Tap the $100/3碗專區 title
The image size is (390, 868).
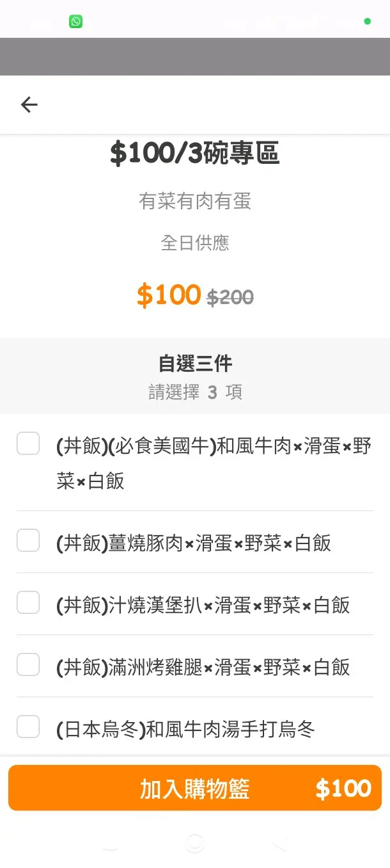coord(195,154)
